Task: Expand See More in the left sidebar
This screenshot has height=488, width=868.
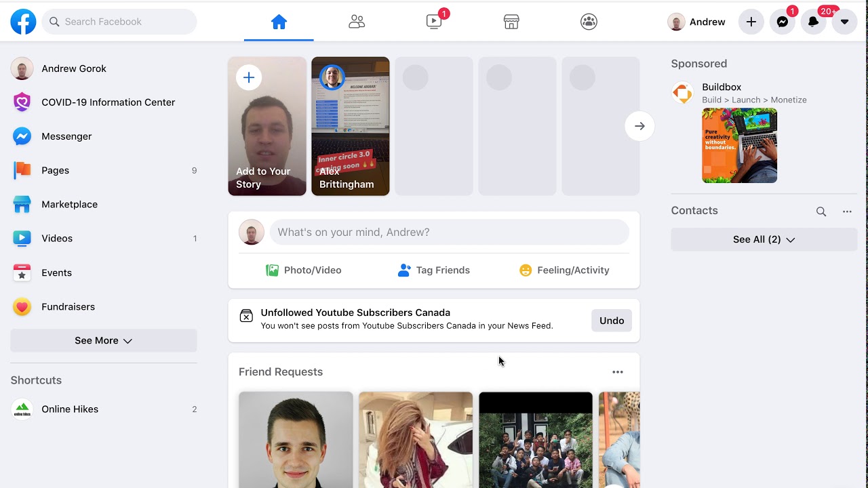Action: (104, 340)
